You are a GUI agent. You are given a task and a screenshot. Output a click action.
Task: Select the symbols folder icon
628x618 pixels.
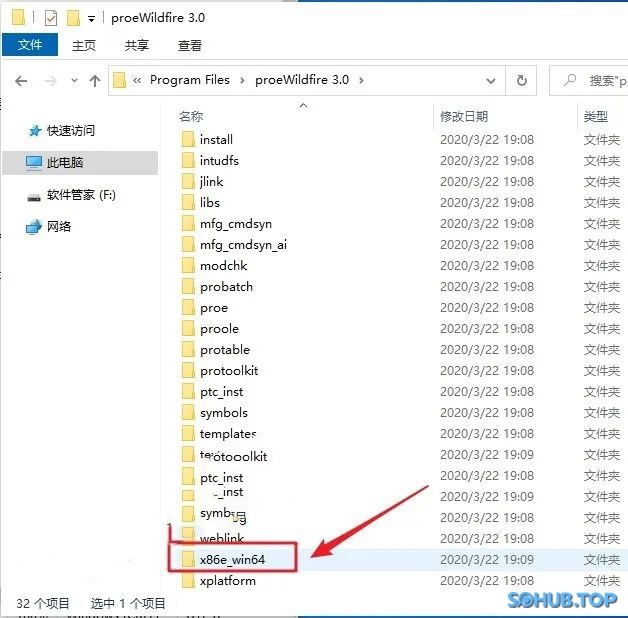(x=188, y=413)
